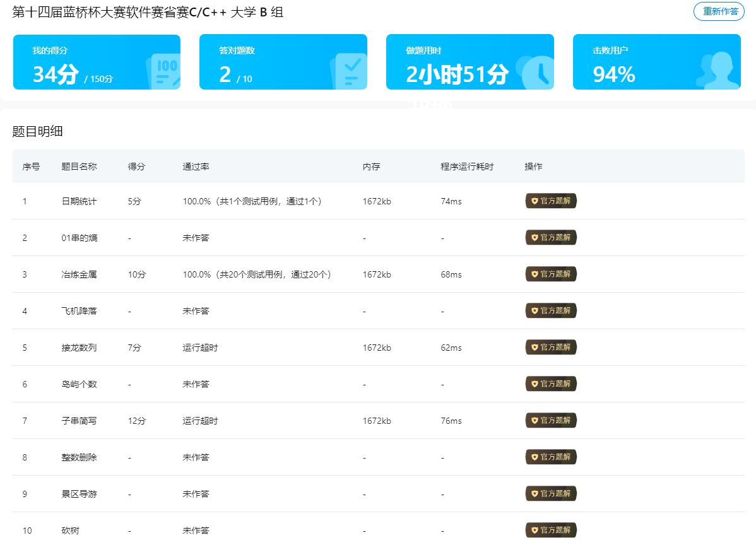Click the 62ms runtime value
The height and width of the screenshot is (545, 756).
click(x=451, y=348)
